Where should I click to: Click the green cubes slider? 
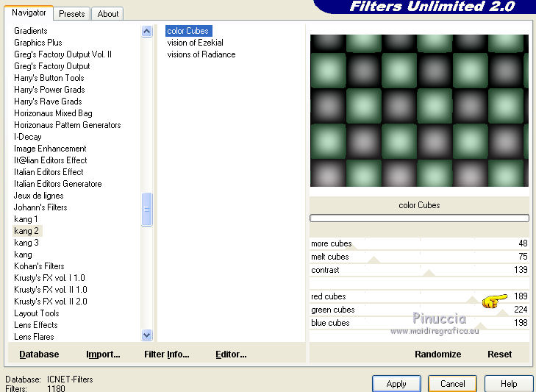tap(419, 310)
